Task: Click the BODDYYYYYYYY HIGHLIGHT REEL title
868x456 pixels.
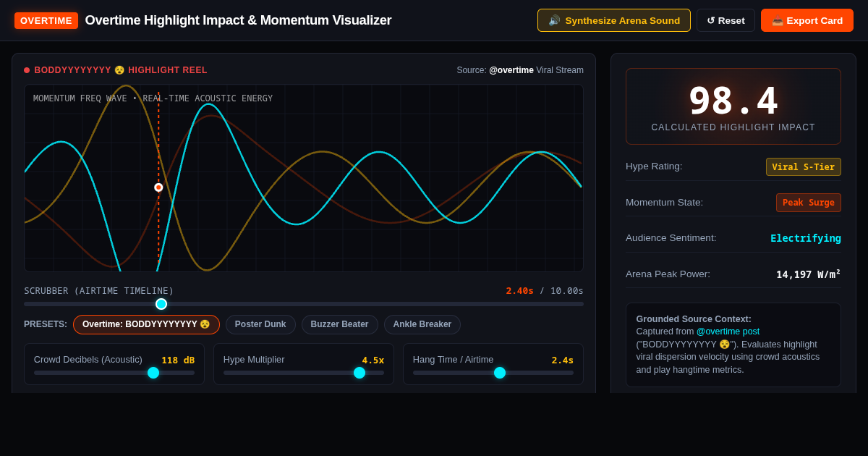Action: pos(121,70)
